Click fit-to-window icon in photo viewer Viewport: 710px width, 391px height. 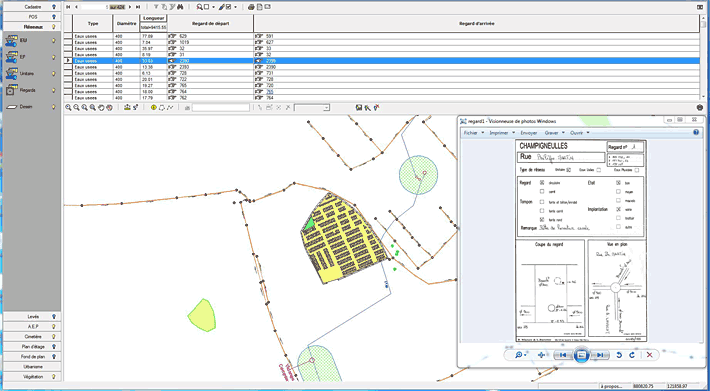[x=541, y=355]
